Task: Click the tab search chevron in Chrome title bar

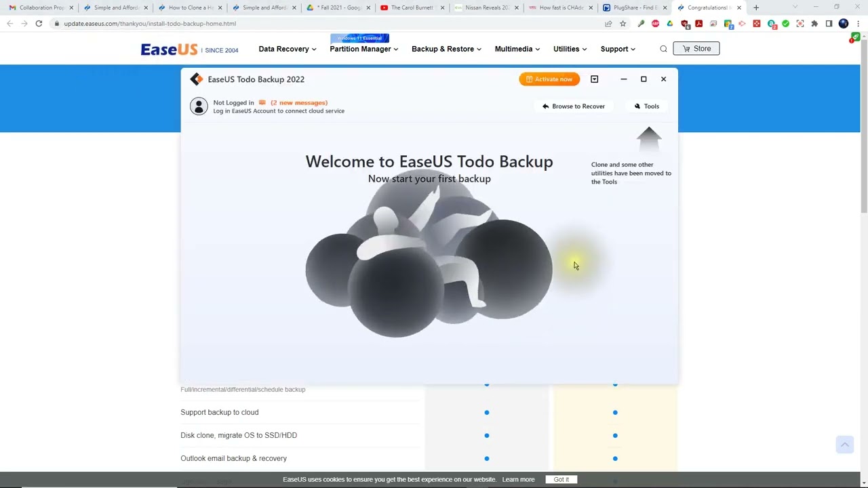Action: pyautogui.click(x=795, y=7)
